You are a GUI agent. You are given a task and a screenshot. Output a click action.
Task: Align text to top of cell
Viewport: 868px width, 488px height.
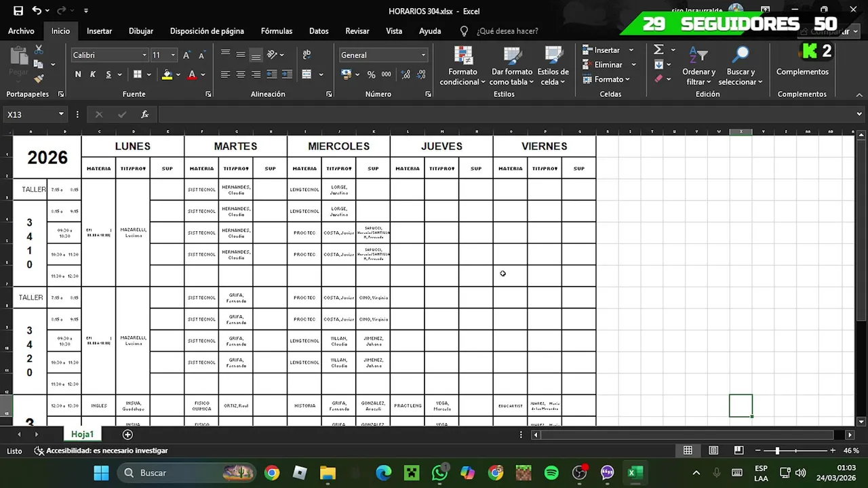(225, 55)
